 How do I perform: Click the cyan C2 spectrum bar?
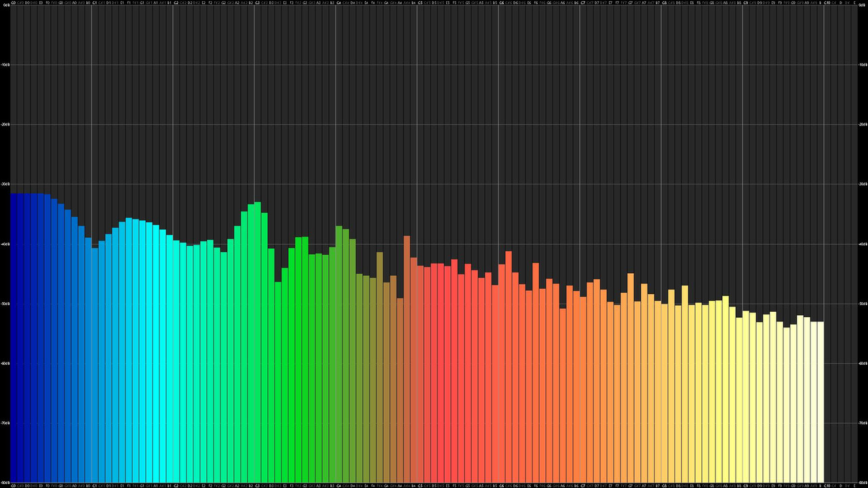pos(176,361)
